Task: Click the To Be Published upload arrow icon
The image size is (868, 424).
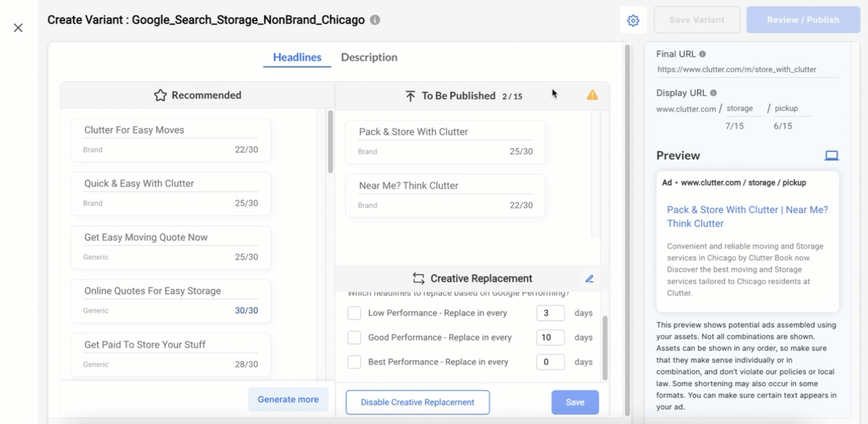Action: (410, 96)
